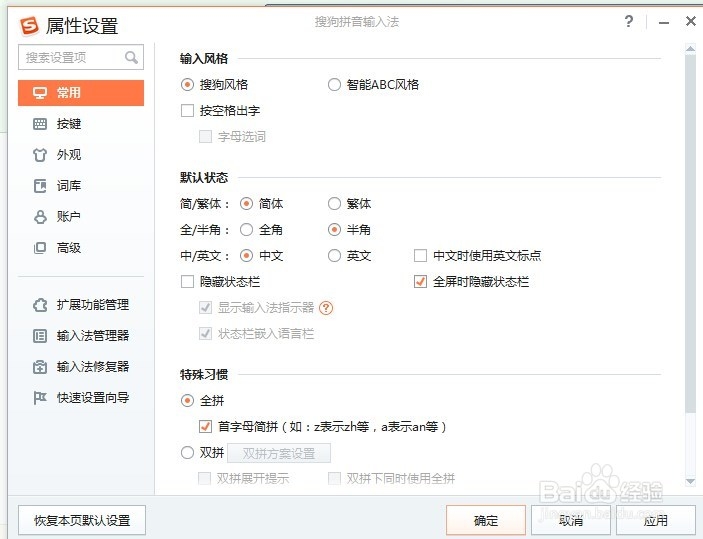The height and width of the screenshot is (539, 703).
Task: Click the list icon beside 输入法管理器
Action: click(40, 336)
